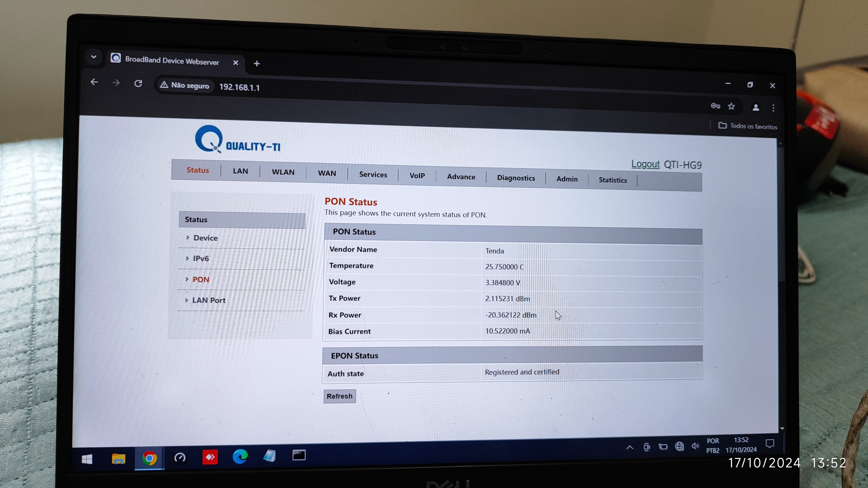Click the browser reload icon

coord(138,83)
